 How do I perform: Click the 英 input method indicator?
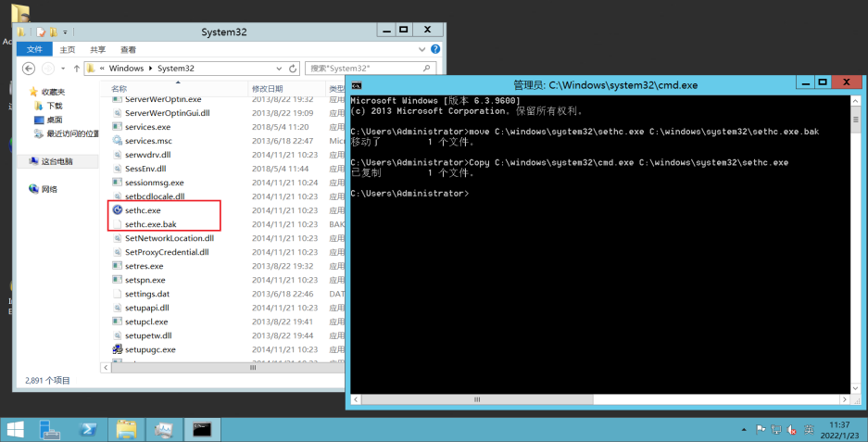[x=809, y=429]
